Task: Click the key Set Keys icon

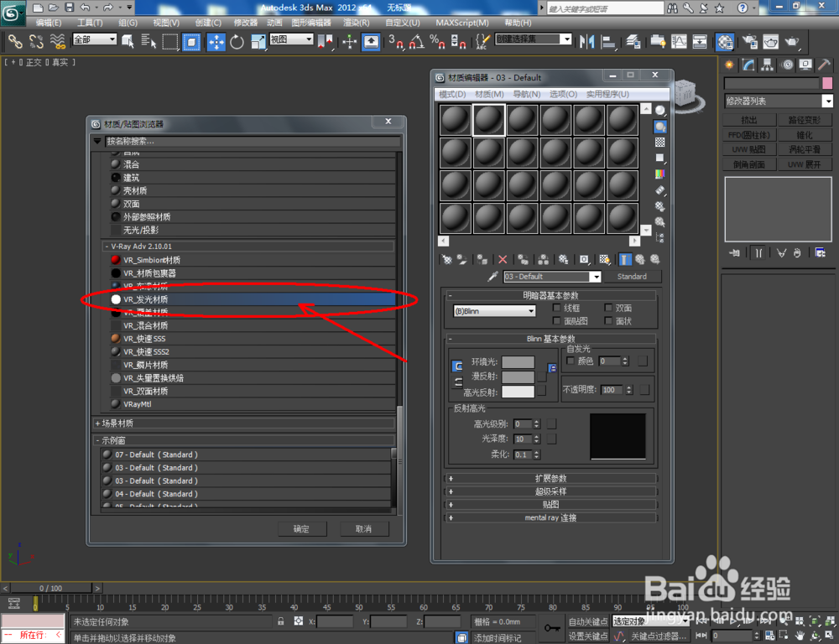Action: tap(552, 628)
